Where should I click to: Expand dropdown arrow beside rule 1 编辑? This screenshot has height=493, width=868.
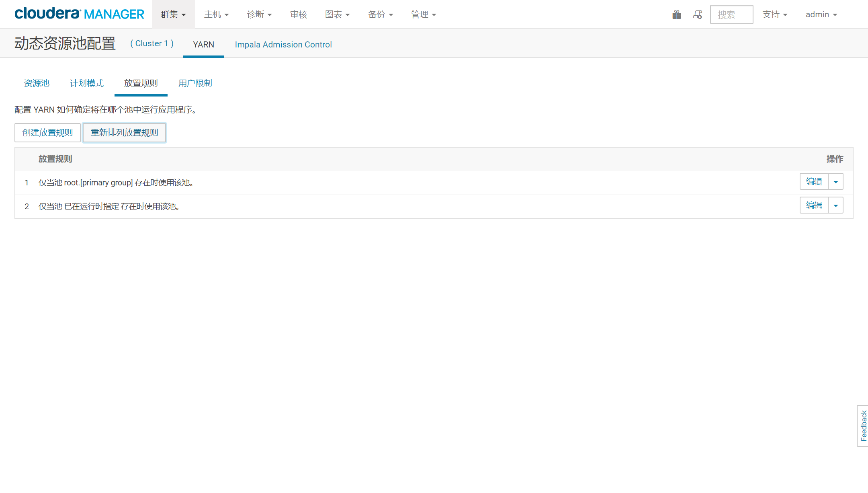835,182
